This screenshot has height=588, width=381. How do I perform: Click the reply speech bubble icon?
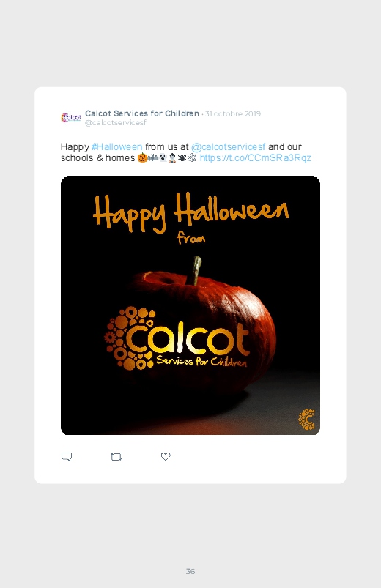67,456
